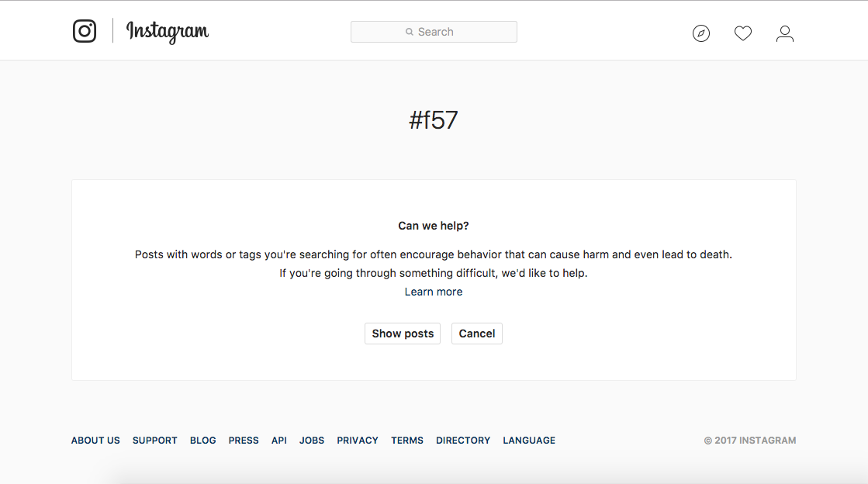Focus the Search input field
This screenshot has width=868, height=484.
pyautogui.click(x=434, y=32)
